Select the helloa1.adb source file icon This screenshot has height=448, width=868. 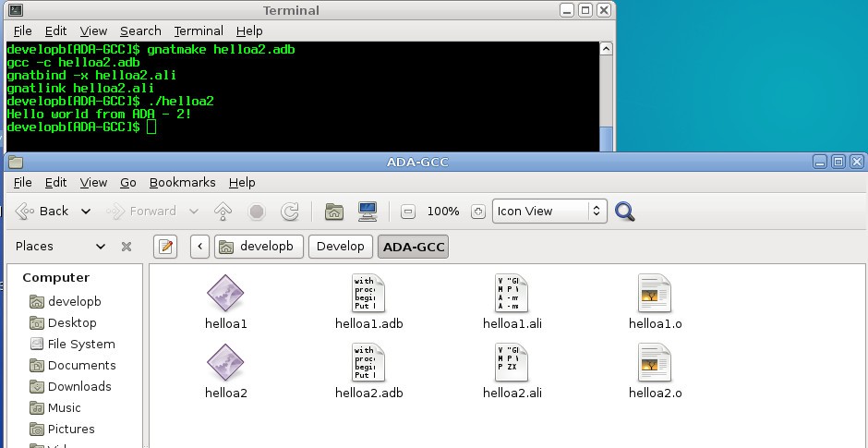[x=368, y=293]
